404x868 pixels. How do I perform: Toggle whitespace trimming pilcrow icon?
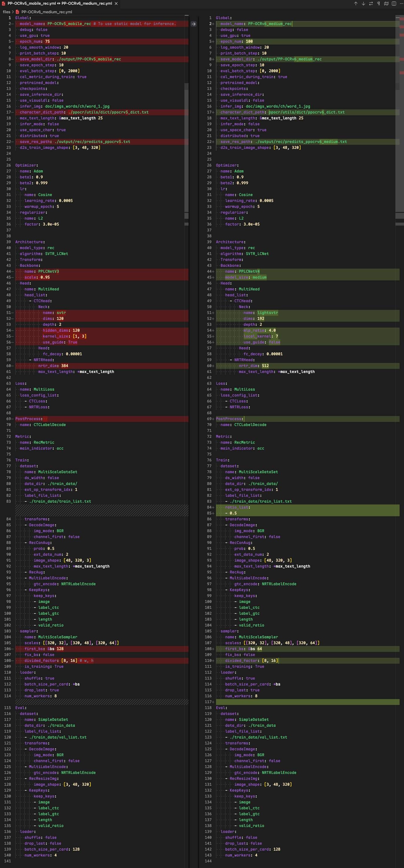[378, 4]
